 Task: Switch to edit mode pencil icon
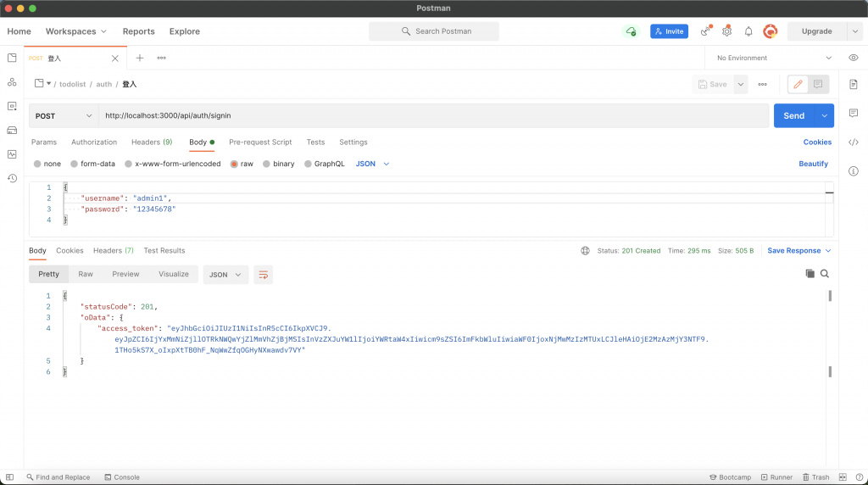(x=798, y=84)
